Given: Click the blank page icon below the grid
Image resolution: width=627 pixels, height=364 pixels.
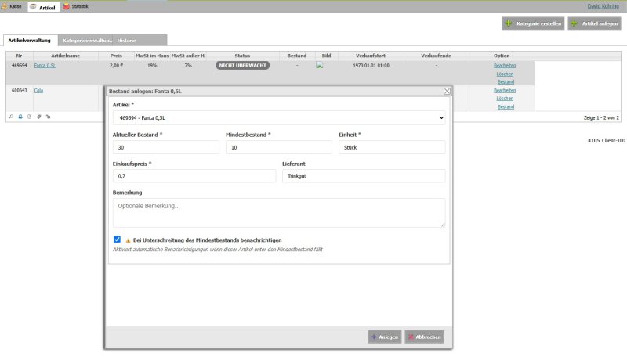Looking at the screenshot, I should [29, 117].
